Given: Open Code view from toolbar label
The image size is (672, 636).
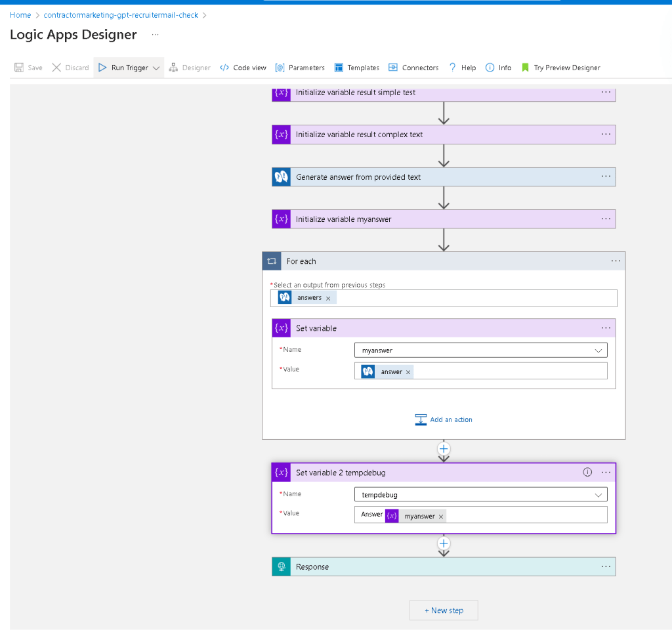Looking at the screenshot, I should click(250, 68).
